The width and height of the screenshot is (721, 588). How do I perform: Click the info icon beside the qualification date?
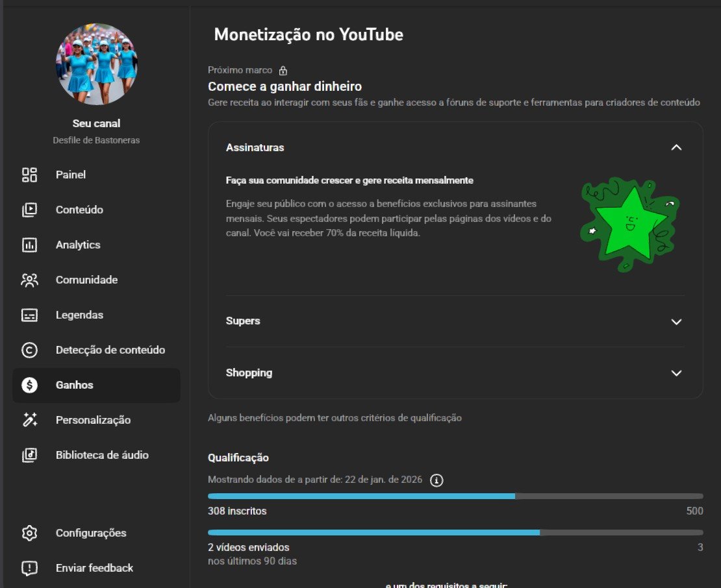(436, 480)
